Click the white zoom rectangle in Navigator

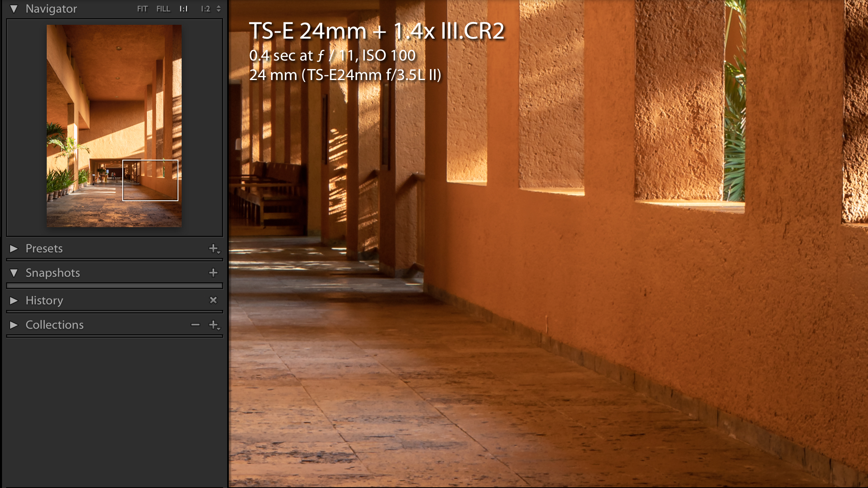tap(150, 180)
